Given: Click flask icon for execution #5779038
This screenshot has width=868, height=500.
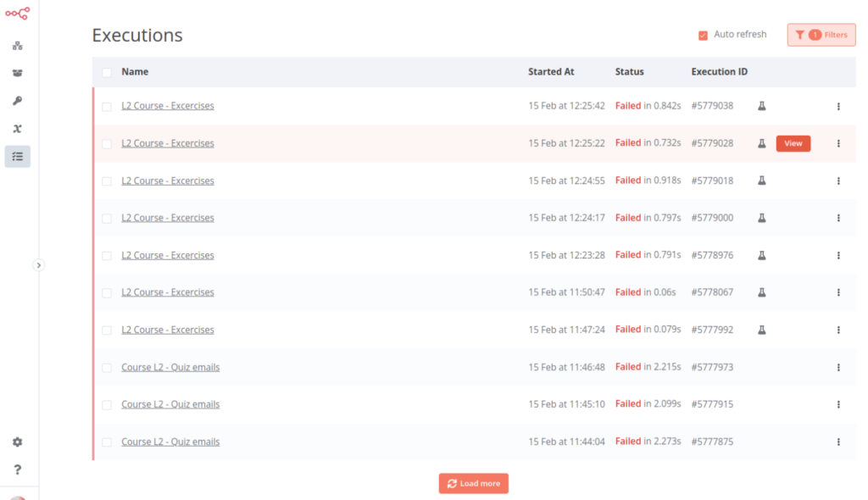Looking at the screenshot, I should pos(761,106).
